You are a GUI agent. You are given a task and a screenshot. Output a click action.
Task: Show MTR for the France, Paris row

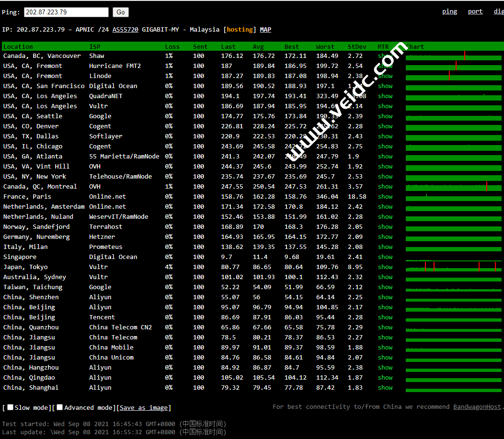[385, 197]
